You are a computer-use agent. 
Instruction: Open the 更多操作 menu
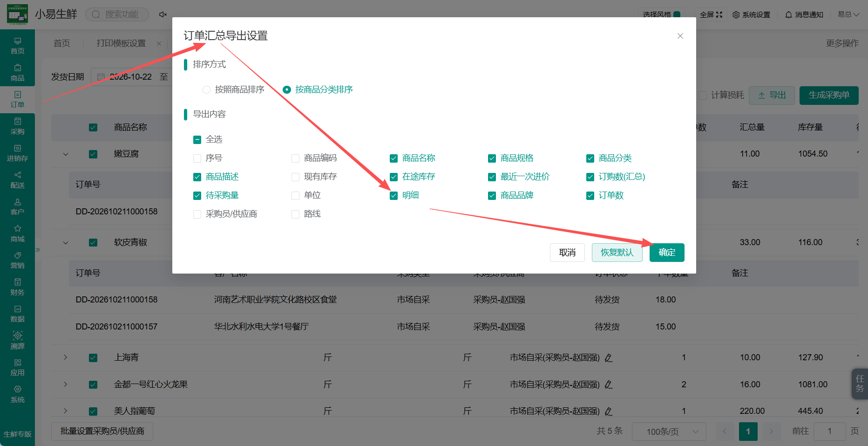tap(842, 43)
